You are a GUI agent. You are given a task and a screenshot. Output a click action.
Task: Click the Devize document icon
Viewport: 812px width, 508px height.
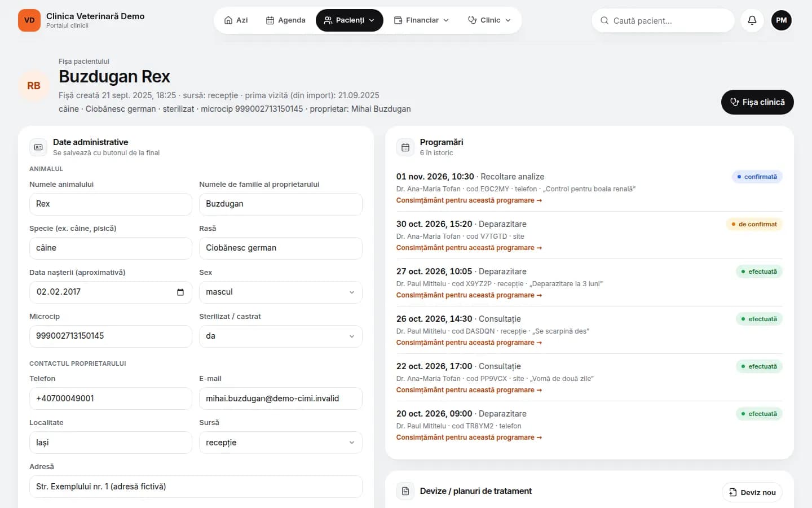(x=405, y=492)
